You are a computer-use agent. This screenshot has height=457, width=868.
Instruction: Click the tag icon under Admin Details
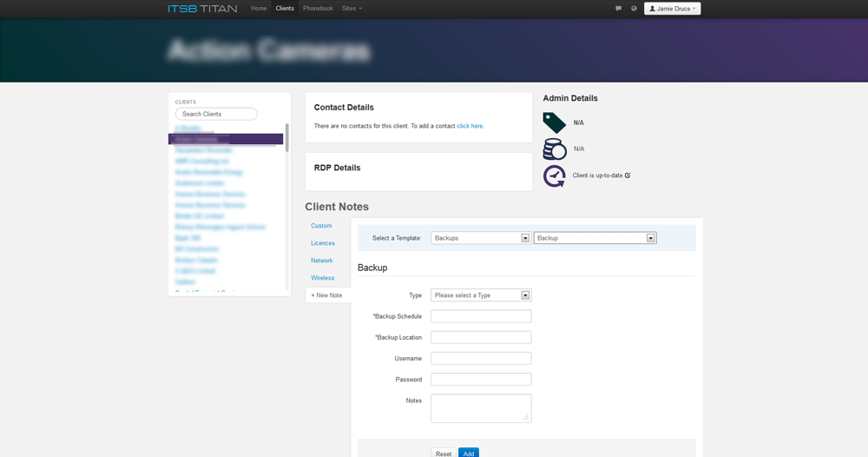click(x=554, y=123)
